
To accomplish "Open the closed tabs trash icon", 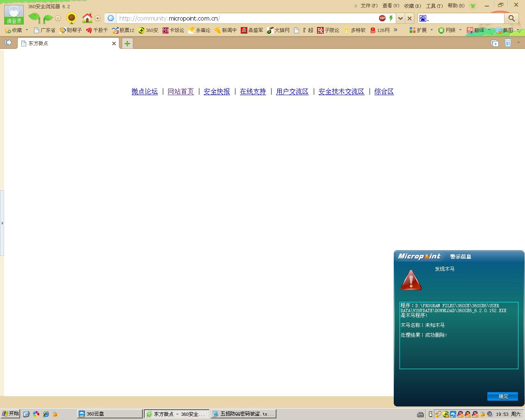I will point(508,43).
